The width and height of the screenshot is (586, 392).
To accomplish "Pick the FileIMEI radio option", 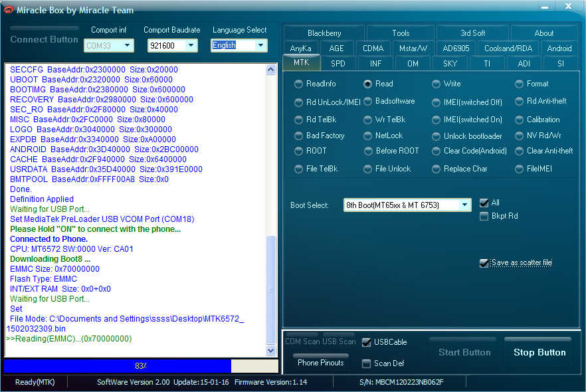I will coord(534,169).
